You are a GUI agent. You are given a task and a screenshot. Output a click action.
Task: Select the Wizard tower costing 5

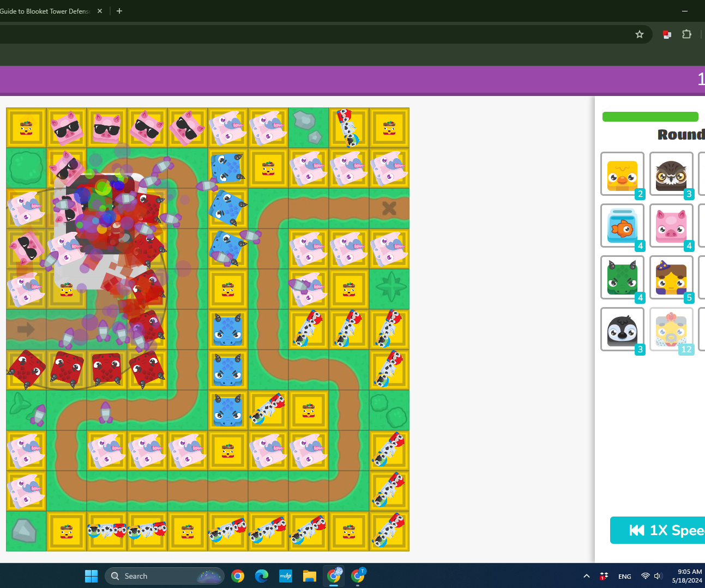click(671, 277)
